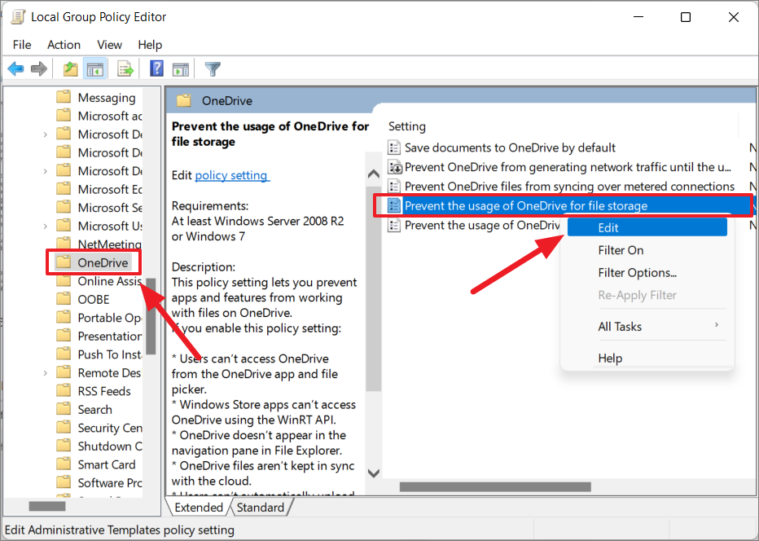This screenshot has width=759, height=541.
Task: Click icon beside Prevent syncing over metered connections
Action: (395, 186)
